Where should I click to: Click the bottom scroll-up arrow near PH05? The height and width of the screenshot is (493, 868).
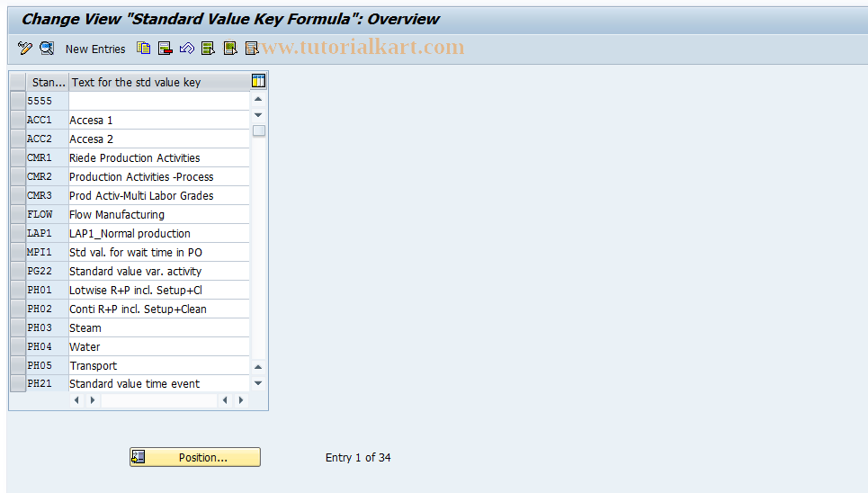(258, 367)
